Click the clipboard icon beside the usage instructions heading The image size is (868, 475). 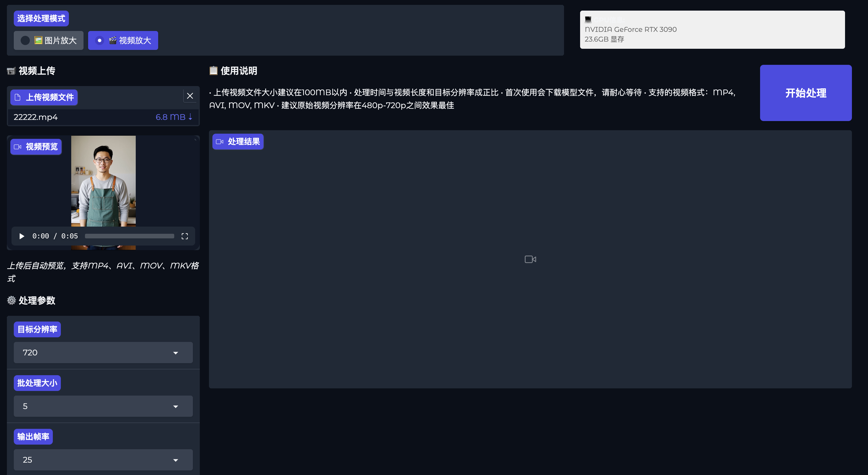(213, 71)
